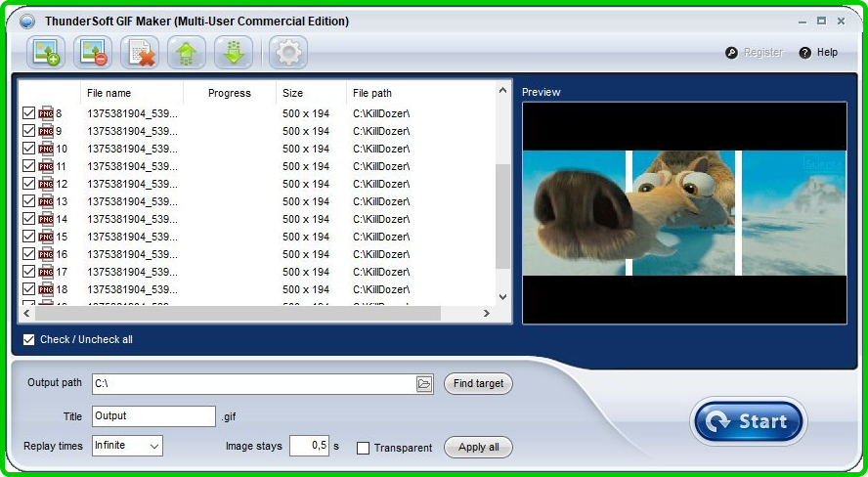This screenshot has height=477, width=868.
Task: Click the app logo in title bar
Action: click(x=26, y=22)
